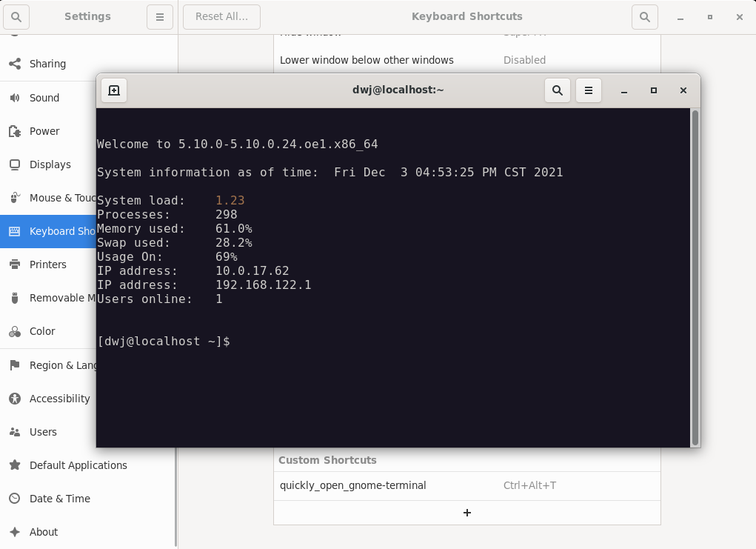Open the Displays panel
The image size is (756, 549).
click(50, 164)
